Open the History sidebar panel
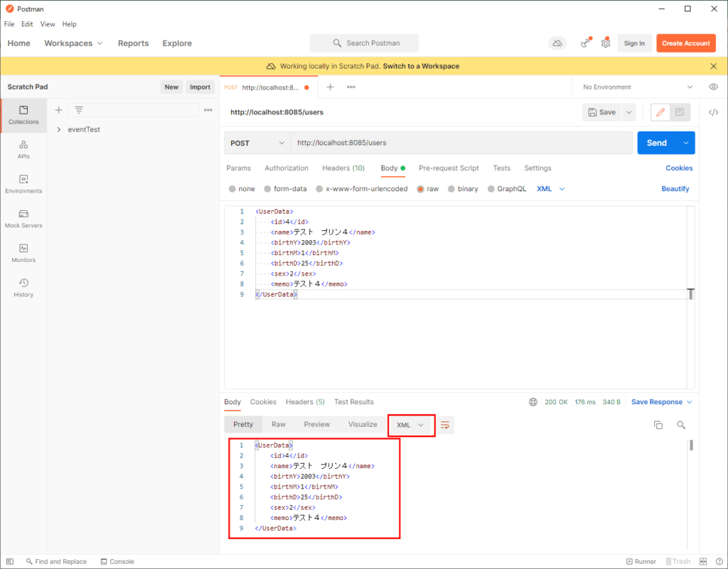Image resolution: width=728 pixels, height=569 pixels. point(23,288)
